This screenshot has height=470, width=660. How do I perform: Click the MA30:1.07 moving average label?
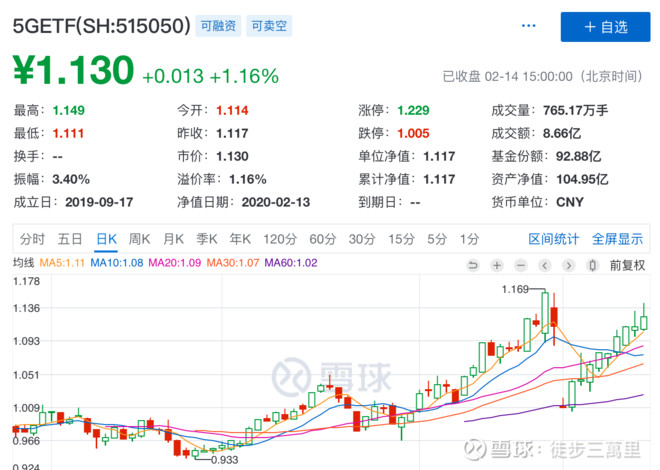233,263
